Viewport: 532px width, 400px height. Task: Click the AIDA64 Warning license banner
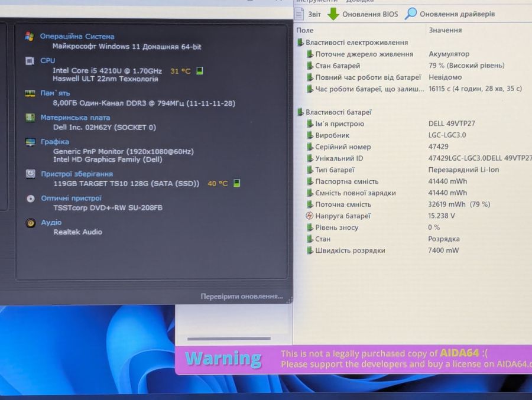pos(353,359)
